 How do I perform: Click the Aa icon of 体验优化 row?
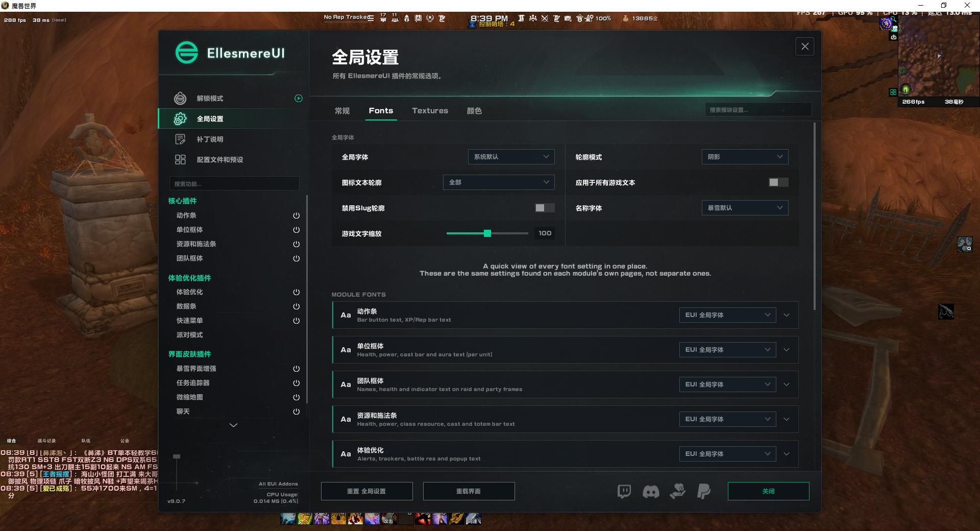point(346,454)
